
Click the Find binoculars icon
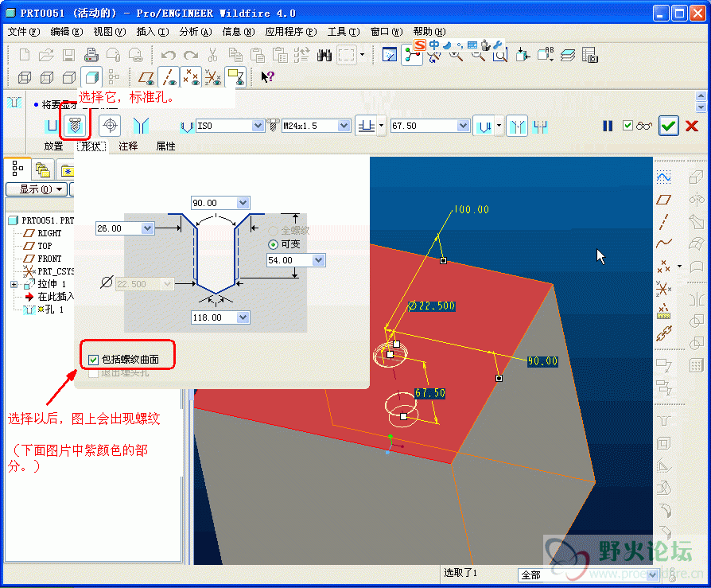[x=324, y=56]
